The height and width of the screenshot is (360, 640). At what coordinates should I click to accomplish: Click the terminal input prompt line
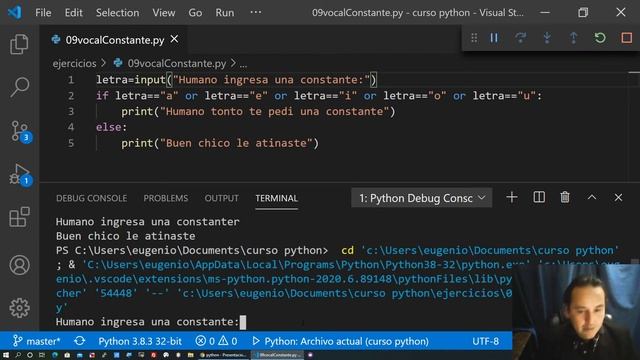(151, 322)
